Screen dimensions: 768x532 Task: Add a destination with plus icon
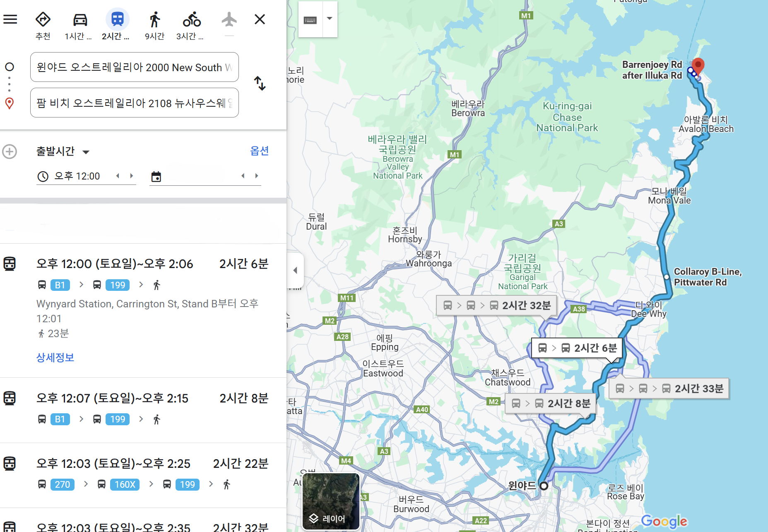(x=10, y=151)
